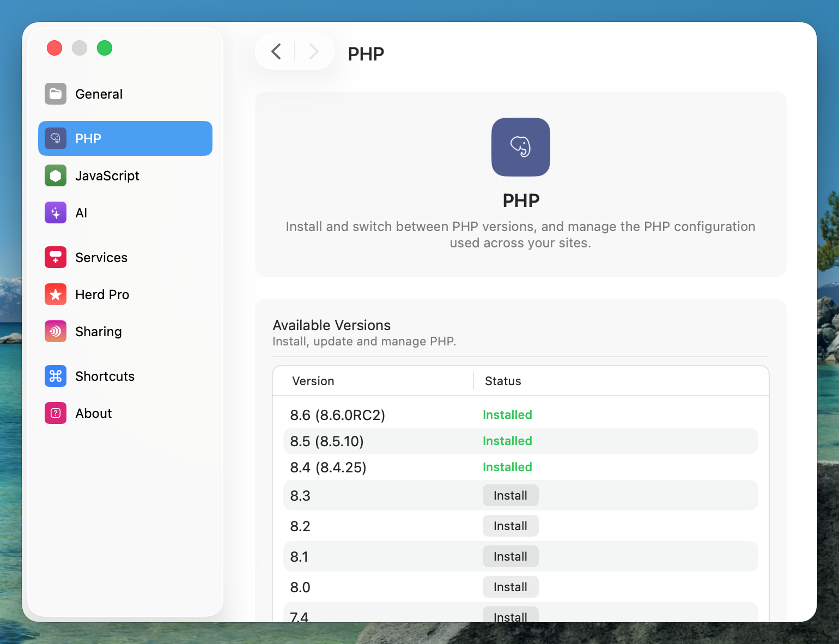Viewport: 839px width, 644px height.
Task: Install PHP 7.4
Action: click(x=510, y=615)
